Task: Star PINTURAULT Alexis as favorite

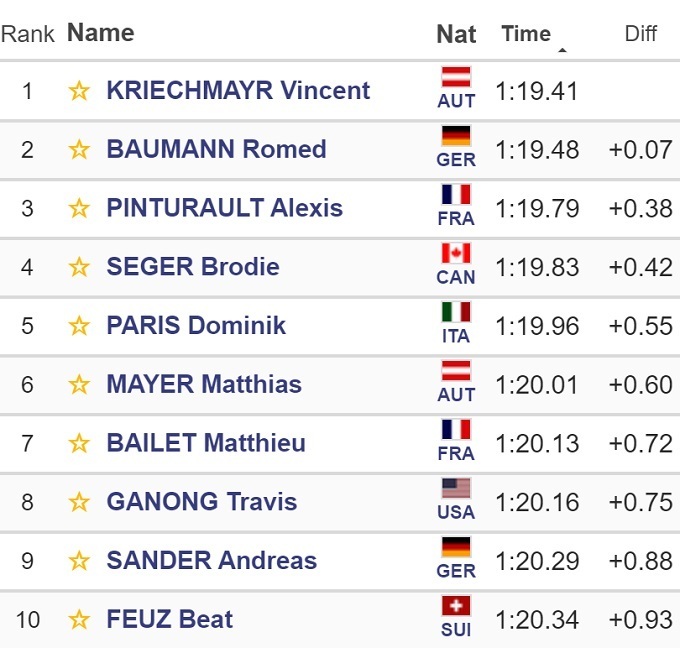Action: (x=79, y=209)
